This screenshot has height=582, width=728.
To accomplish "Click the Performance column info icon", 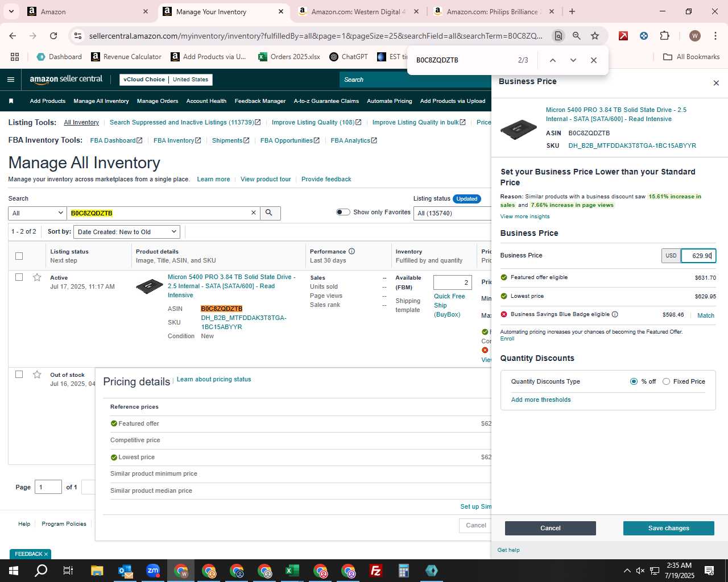I will tap(351, 251).
